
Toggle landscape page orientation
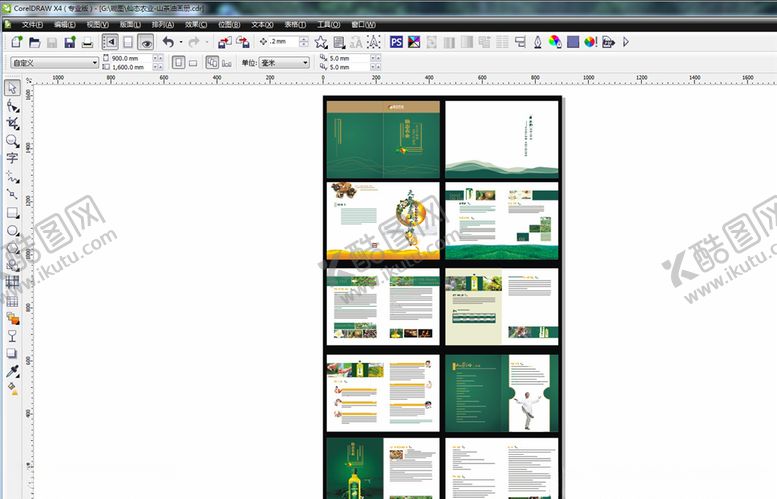point(193,62)
